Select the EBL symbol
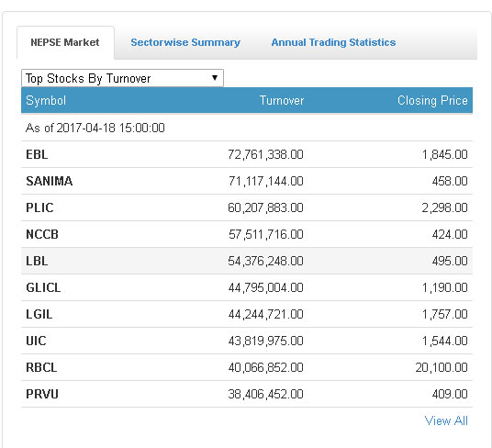 [x=37, y=154]
